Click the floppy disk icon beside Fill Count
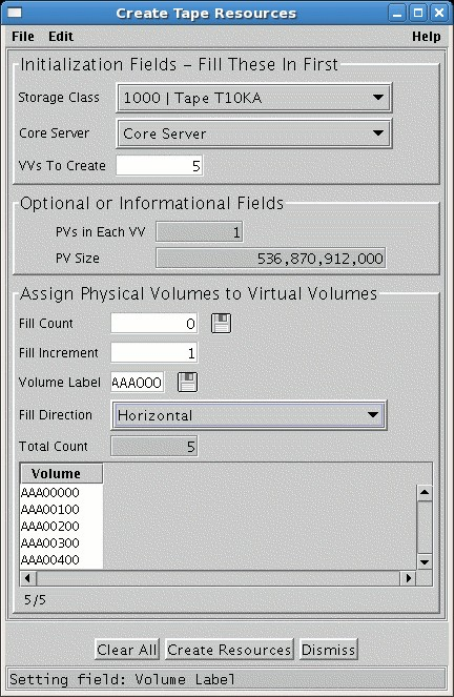The image size is (454, 697). [x=221, y=323]
